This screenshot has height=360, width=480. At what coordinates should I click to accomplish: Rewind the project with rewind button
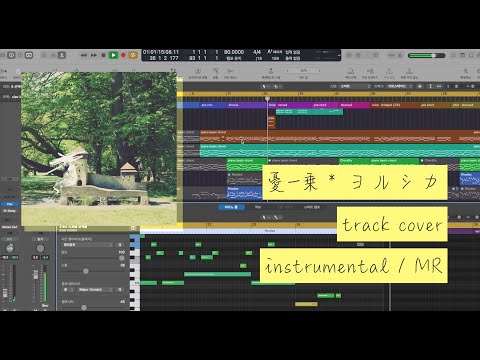point(84,55)
